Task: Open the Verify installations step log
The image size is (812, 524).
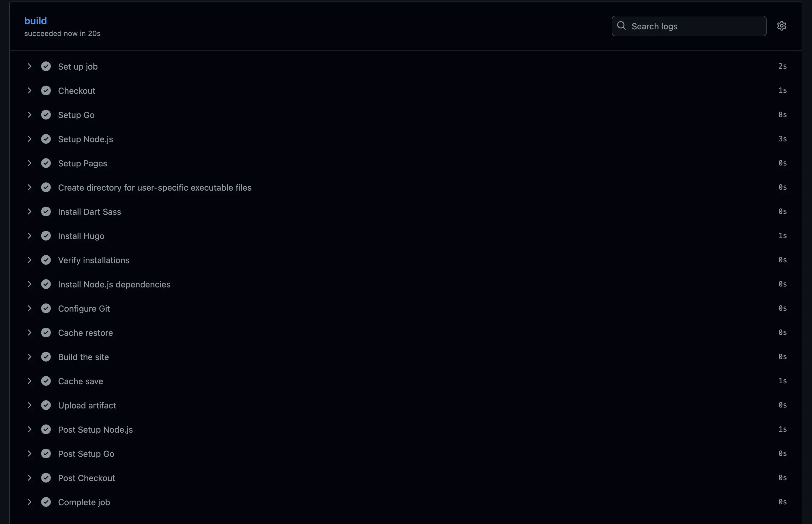Action: [x=93, y=260]
